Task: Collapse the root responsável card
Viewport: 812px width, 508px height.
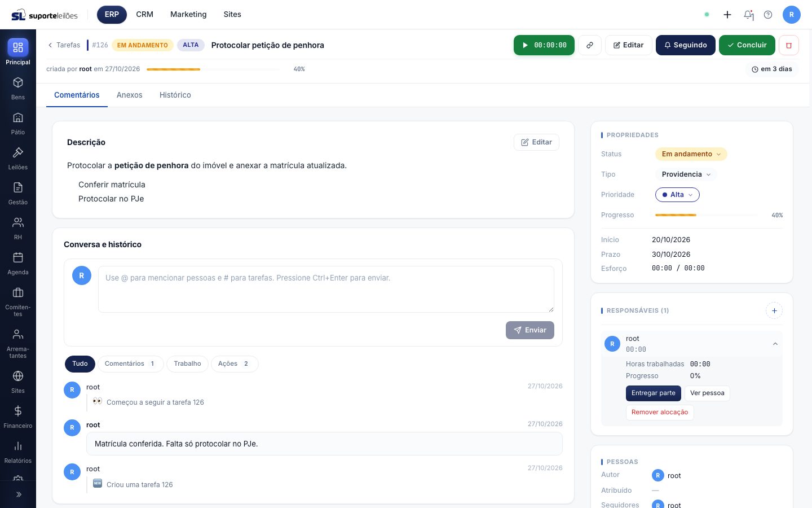Action: [x=775, y=344]
